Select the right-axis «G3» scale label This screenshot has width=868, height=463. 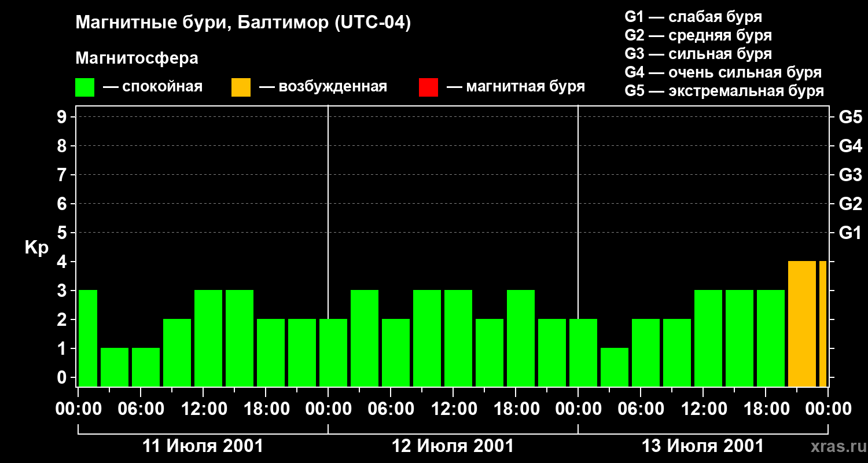click(851, 175)
